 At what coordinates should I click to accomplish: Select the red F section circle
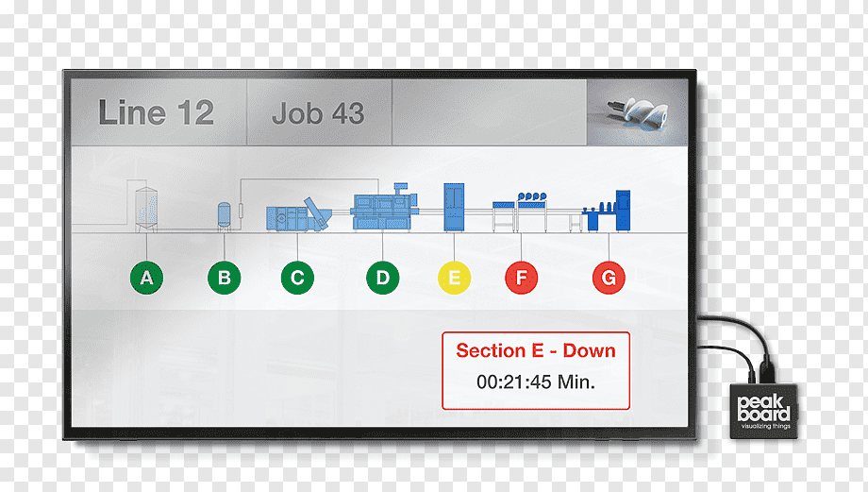click(x=522, y=278)
